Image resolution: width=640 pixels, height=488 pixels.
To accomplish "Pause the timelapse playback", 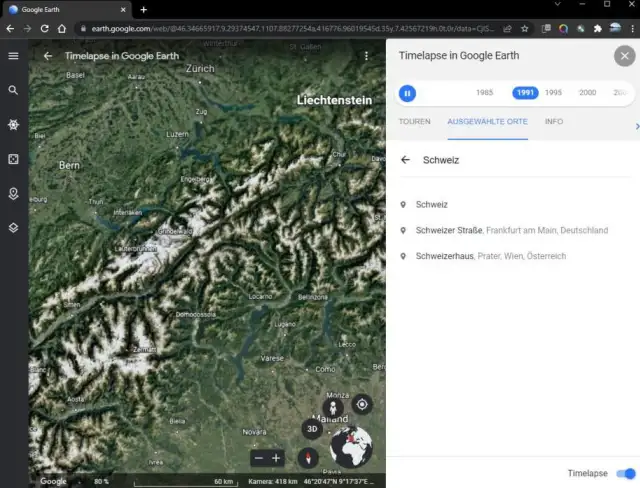I will coord(407,93).
